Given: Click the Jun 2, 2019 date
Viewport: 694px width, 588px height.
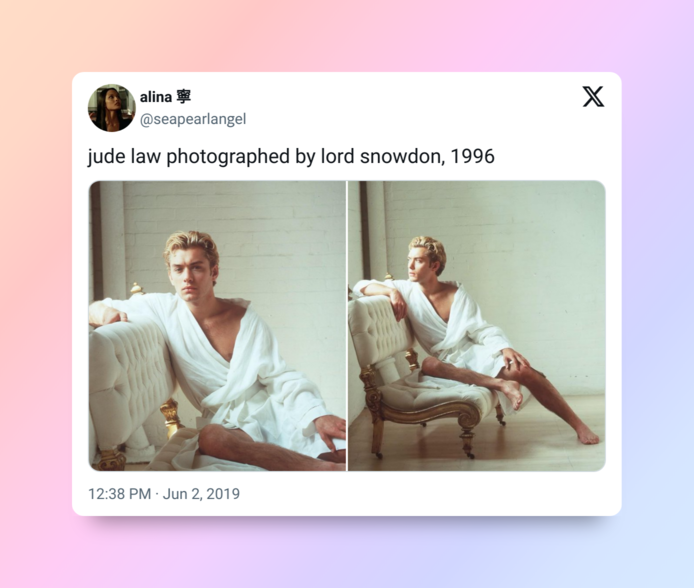Looking at the screenshot, I should coord(201,494).
